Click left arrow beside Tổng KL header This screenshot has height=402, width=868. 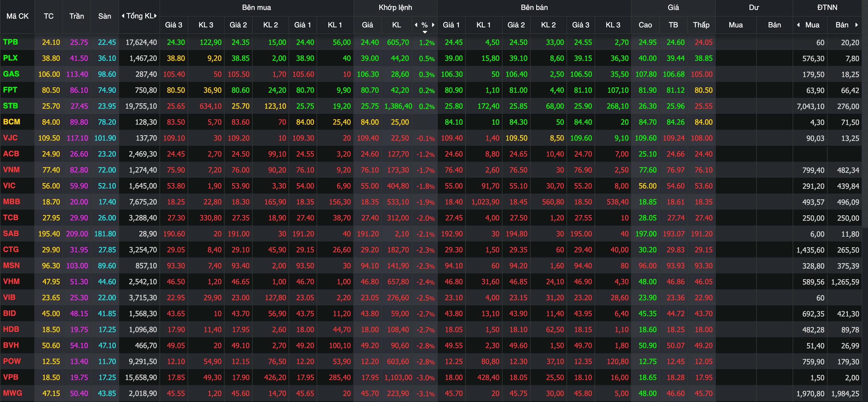(x=123, y=16)
